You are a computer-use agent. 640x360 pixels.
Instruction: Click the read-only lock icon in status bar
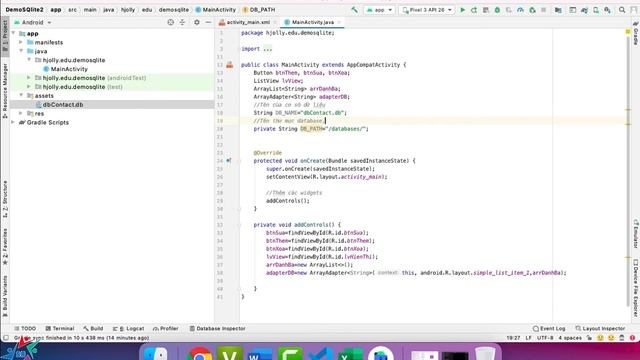[589, 338]
